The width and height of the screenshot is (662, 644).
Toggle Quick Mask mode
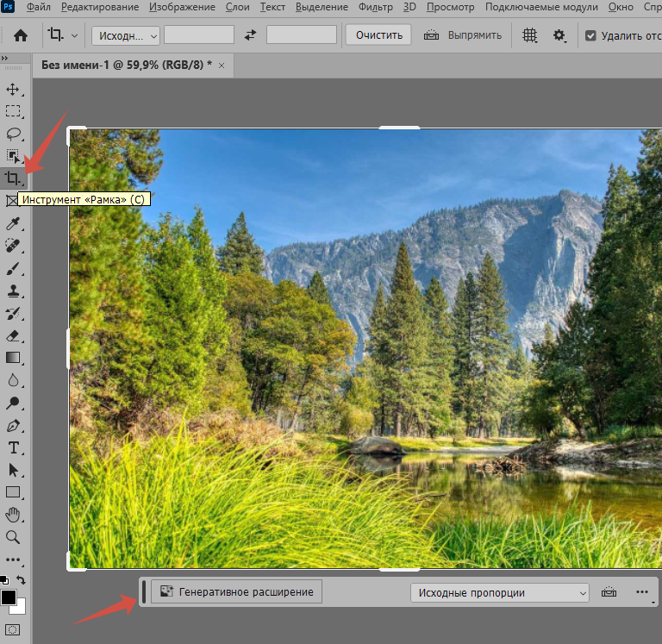pos(13,630)
